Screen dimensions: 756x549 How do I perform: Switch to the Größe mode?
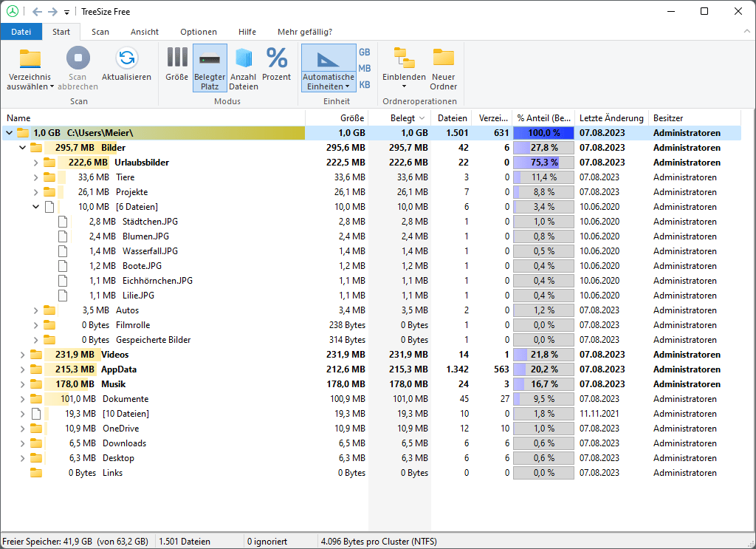click(177, 64)
